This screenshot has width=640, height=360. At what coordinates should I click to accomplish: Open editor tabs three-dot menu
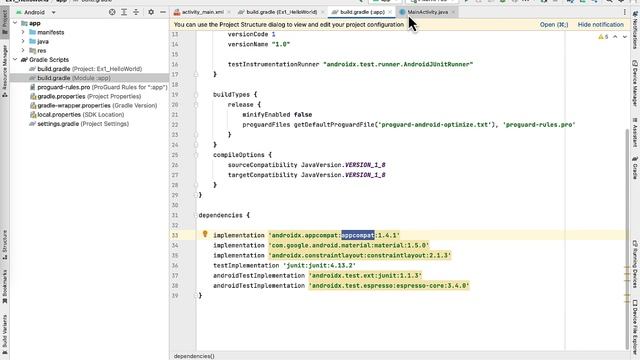[624, 12]
